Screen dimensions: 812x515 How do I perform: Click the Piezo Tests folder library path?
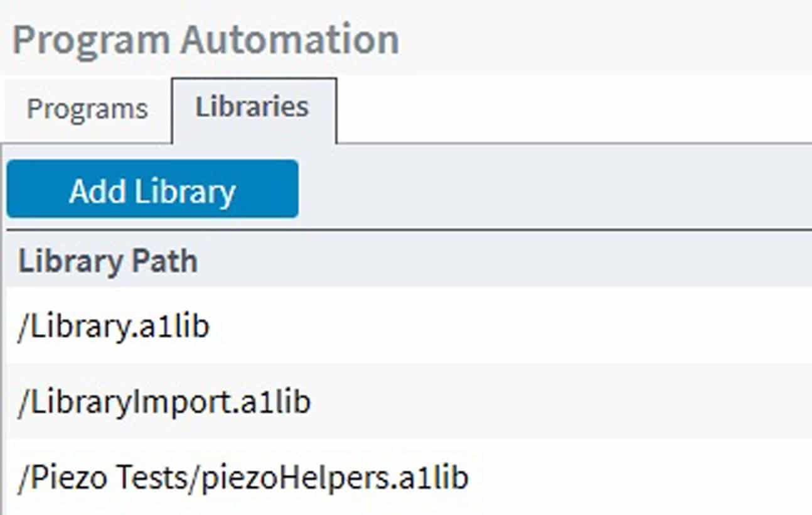point(243,478)
